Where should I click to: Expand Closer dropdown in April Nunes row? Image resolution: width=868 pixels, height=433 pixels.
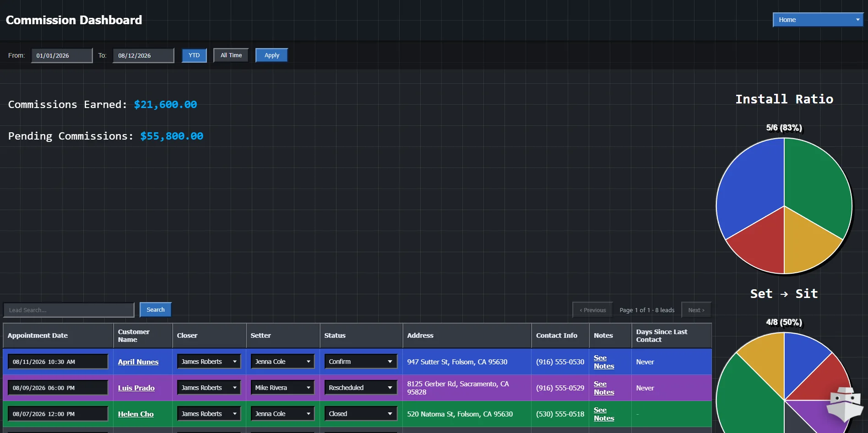209,362
